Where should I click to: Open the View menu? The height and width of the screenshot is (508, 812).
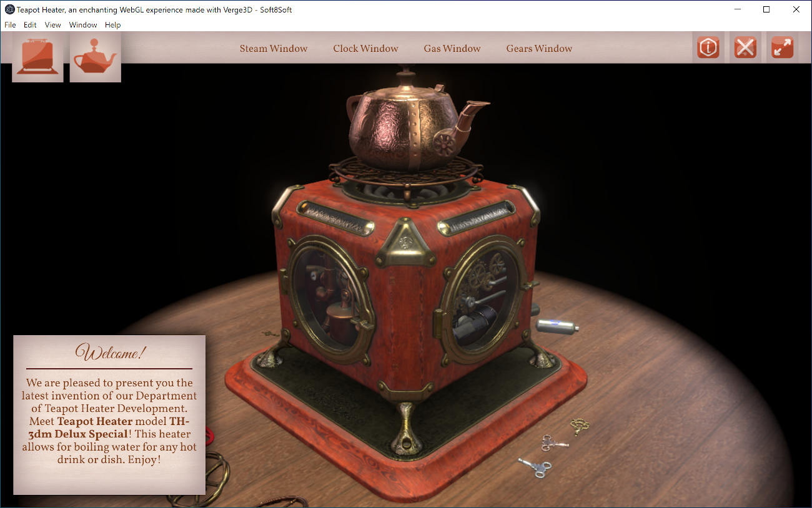tap(53, 25)
